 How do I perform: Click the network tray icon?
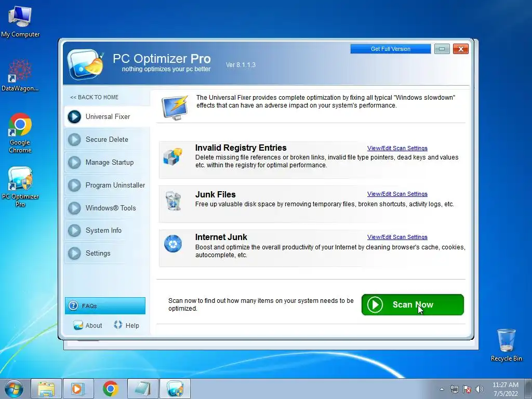coord(454,389)
